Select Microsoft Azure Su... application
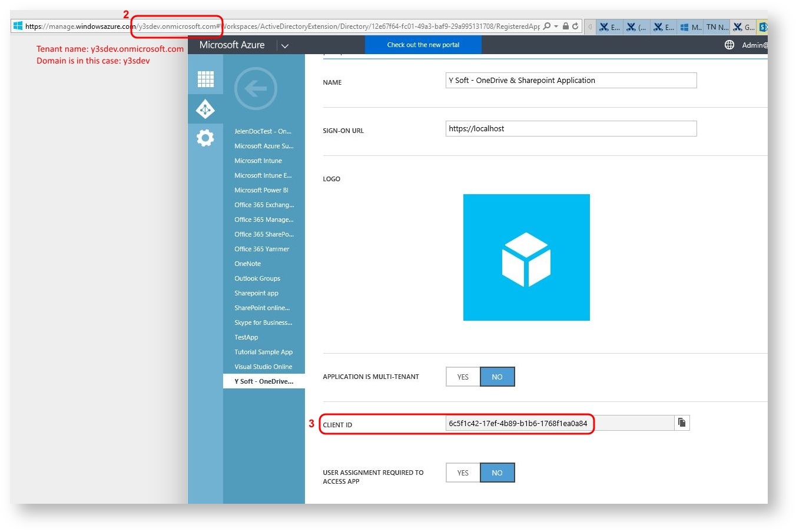 point(264,146)
